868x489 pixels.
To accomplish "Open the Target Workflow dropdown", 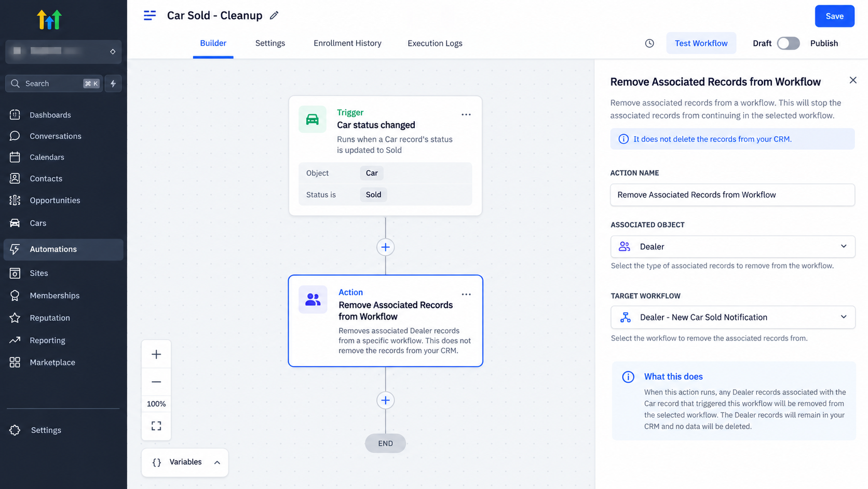I will 733,317.
